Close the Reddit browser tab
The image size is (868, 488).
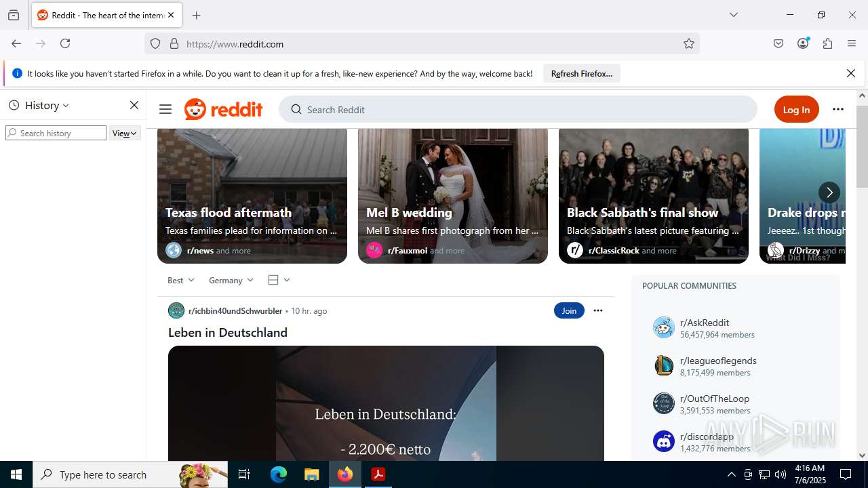click(171, 15)
